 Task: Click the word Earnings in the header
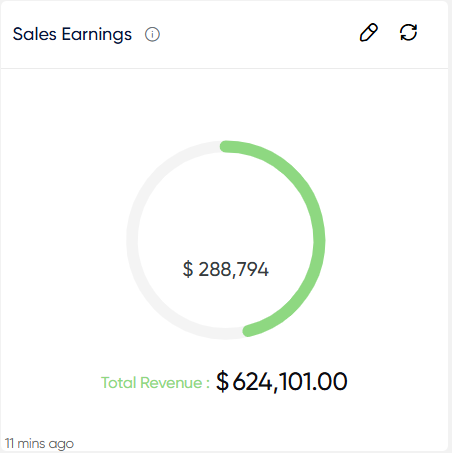tap(97, 35)
